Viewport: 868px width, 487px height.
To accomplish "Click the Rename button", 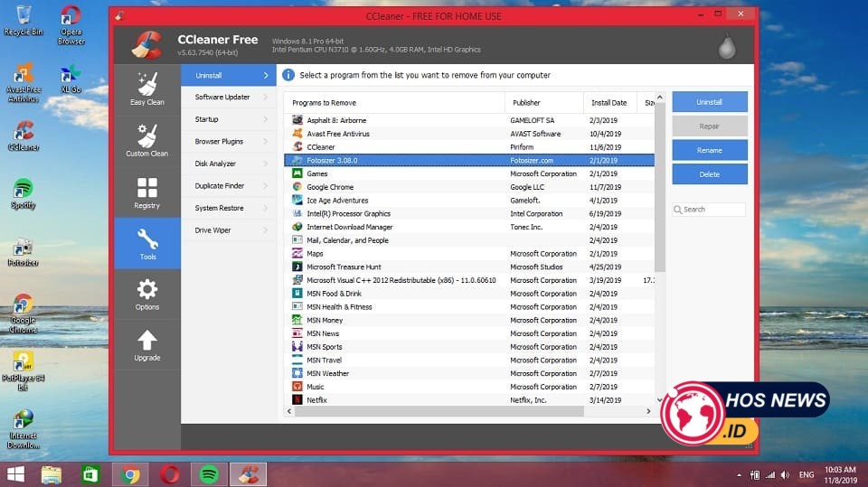I will [709, 150].
